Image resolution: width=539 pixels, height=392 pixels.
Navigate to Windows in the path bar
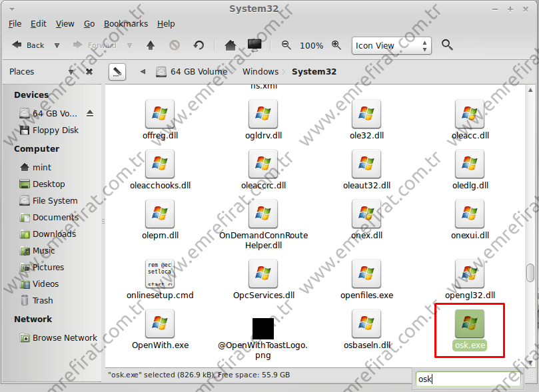[261, 71]
